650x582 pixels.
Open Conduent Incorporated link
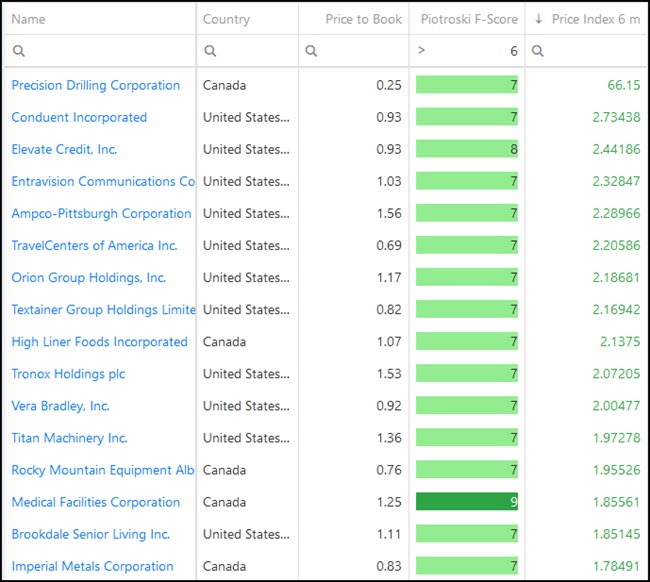coord(79,117)
